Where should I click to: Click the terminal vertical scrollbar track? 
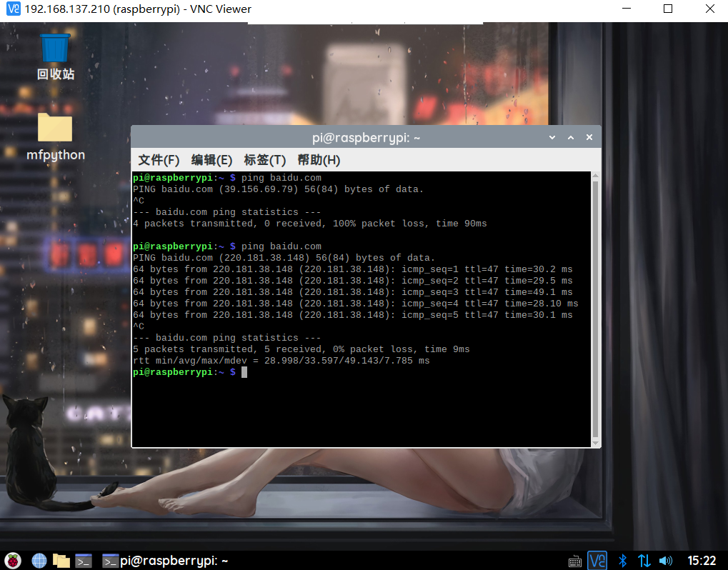[596, 309]
